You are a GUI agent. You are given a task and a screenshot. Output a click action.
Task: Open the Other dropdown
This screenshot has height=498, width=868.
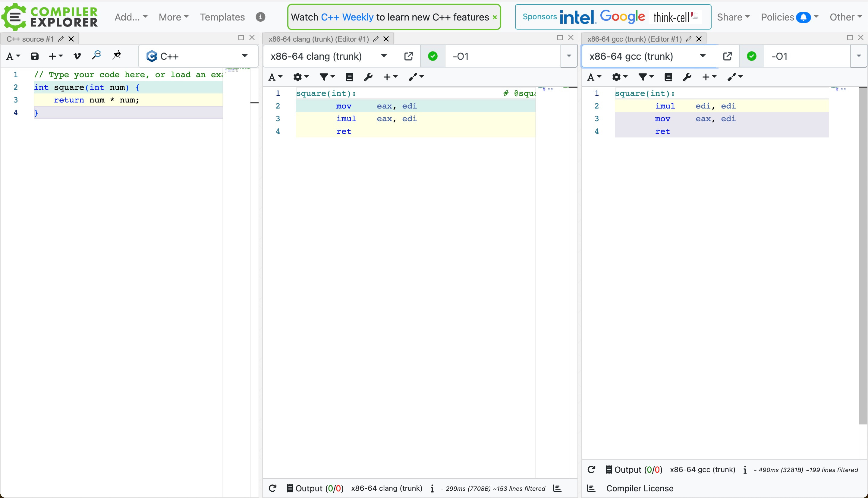coord(845,17)
